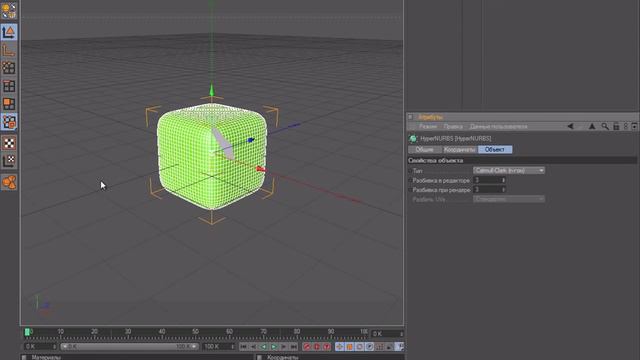Viewport: 640px width, 360px height.
Task: Click the Свойства объекта section header
Action: [522, 160]
